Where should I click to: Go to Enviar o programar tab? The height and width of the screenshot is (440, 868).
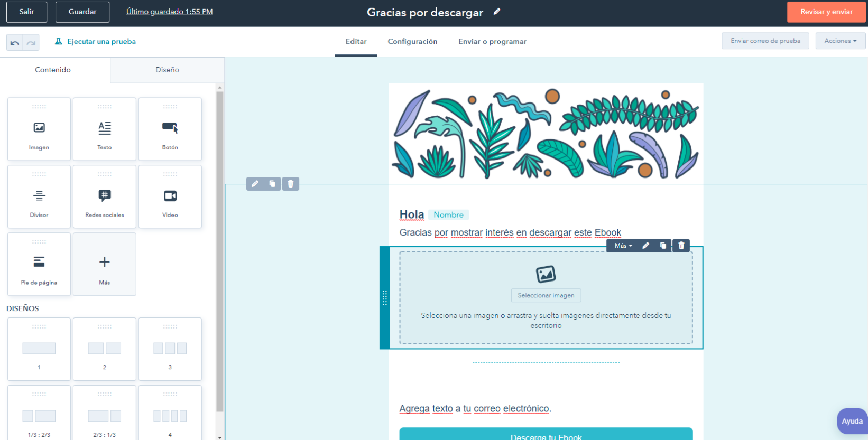click(x=492, y=41)
